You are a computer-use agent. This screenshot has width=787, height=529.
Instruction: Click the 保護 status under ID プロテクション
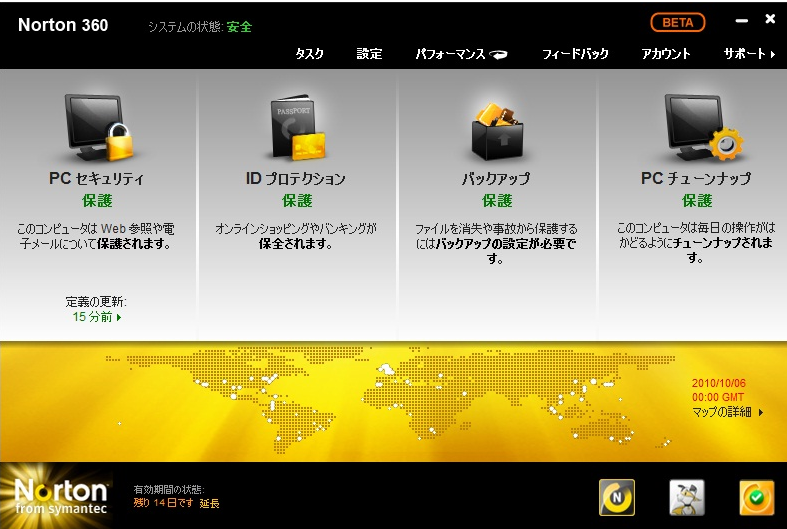click(x=297, y=201)
